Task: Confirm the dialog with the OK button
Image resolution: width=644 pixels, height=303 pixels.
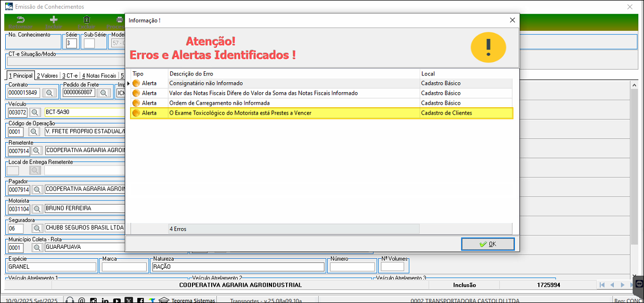Action: [x=488, y=244]
